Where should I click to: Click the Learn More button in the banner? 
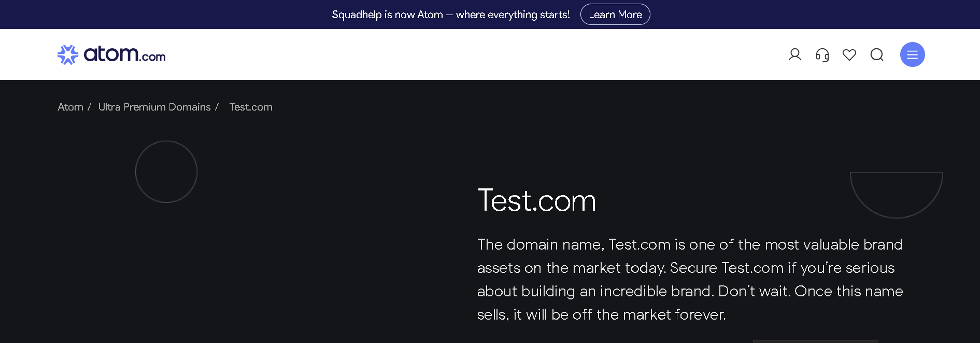click(x=615, y=15)
